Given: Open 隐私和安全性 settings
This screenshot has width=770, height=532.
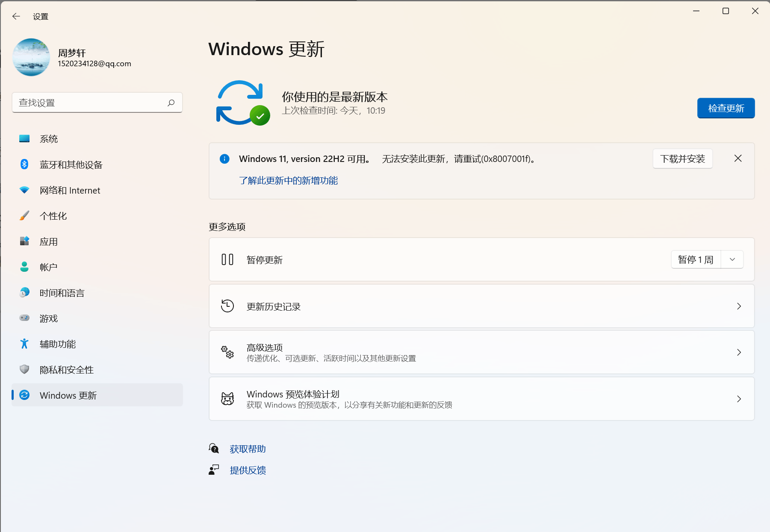Looking at the screenshot, I should click(x=97, y=370).
